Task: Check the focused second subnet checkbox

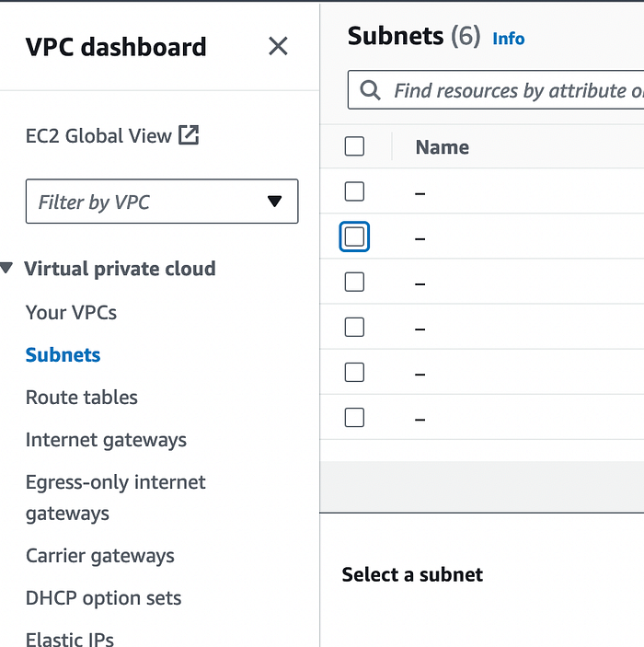Action: (354, 237)
